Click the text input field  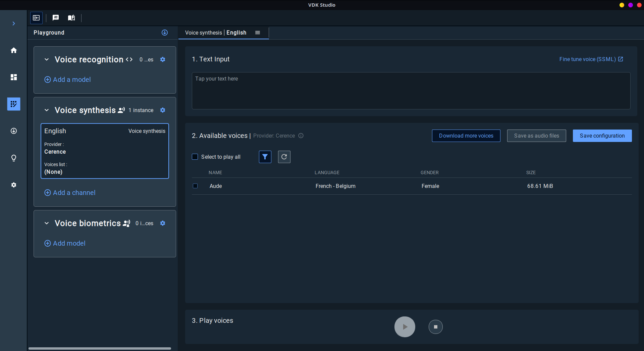point(411,91)
